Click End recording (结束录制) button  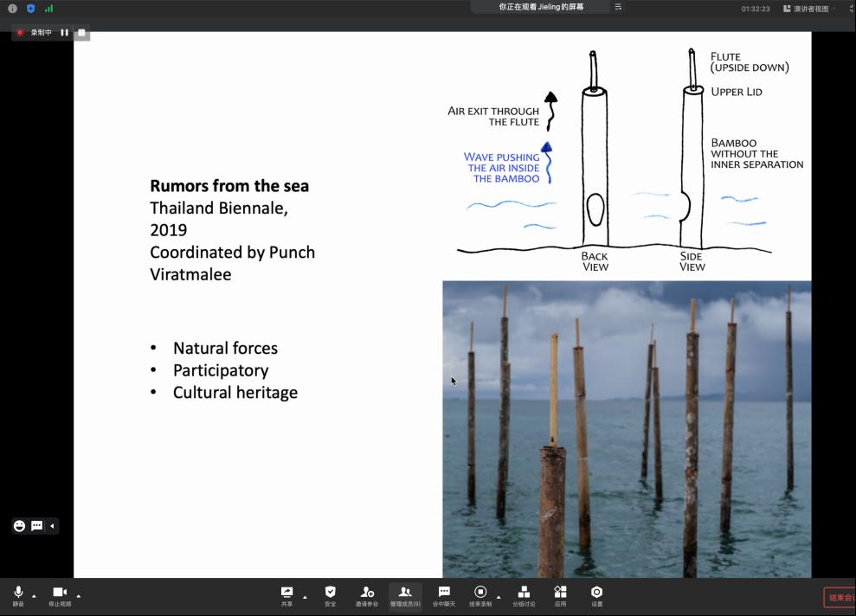click(x=480, y=594)
